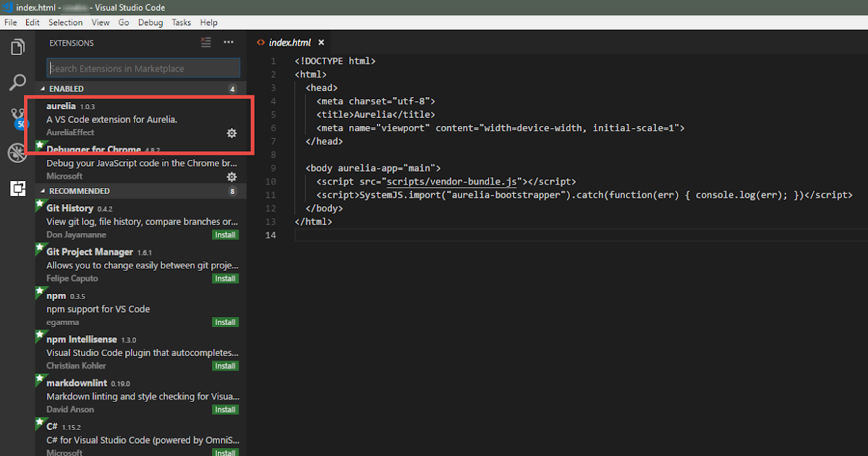868x456 pixels.
Task: Open the Search view in activity bar
Action: [17, 83]
